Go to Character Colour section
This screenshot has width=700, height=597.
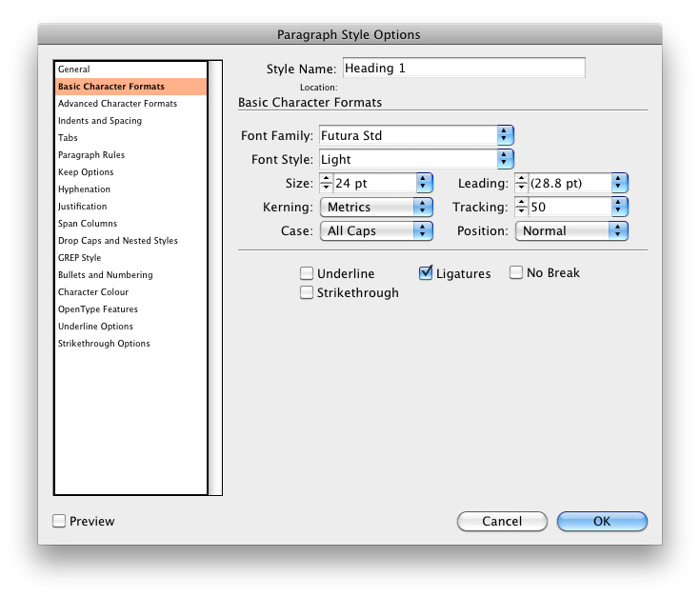click(93, 292)
